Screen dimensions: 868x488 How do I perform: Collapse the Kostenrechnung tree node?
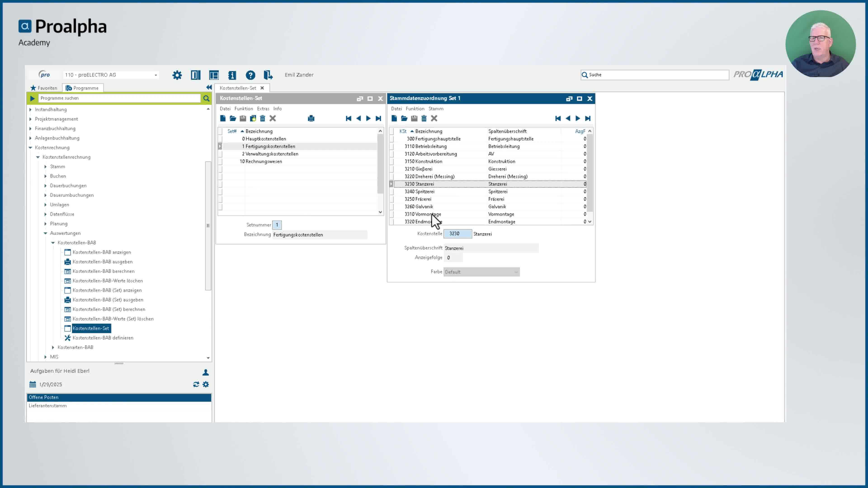click(30, 148)
